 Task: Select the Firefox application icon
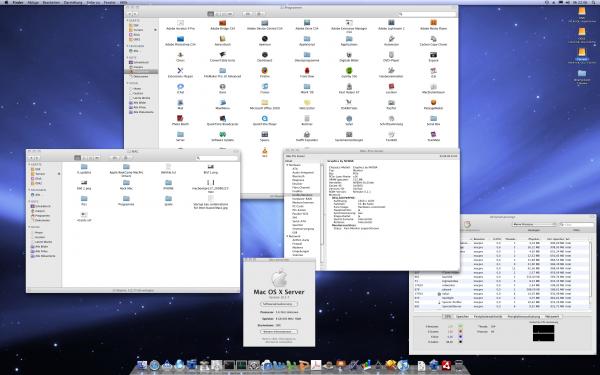pyautogui.click(x=264, y=71)
